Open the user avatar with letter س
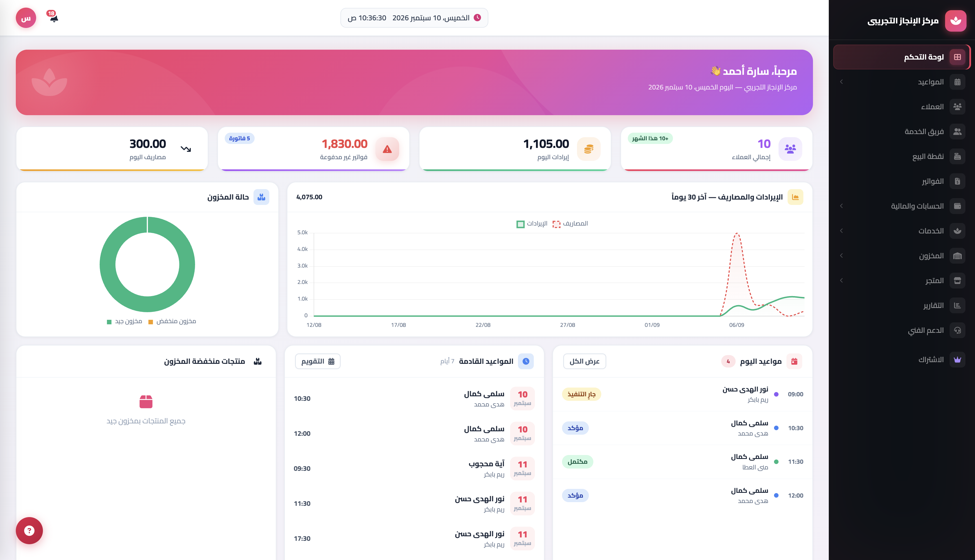This screenshot has width=975, height=560. pos(26,18)
